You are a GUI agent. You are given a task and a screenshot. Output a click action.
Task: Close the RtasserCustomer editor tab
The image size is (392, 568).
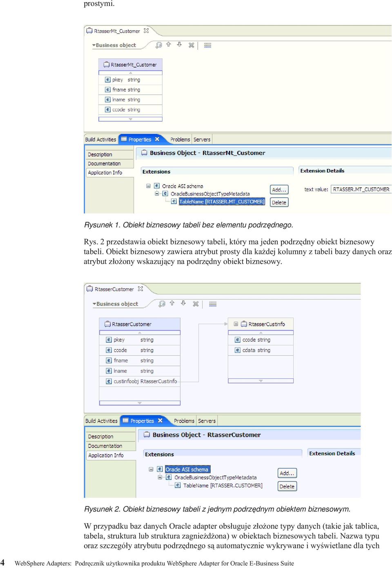click(140, 289)
